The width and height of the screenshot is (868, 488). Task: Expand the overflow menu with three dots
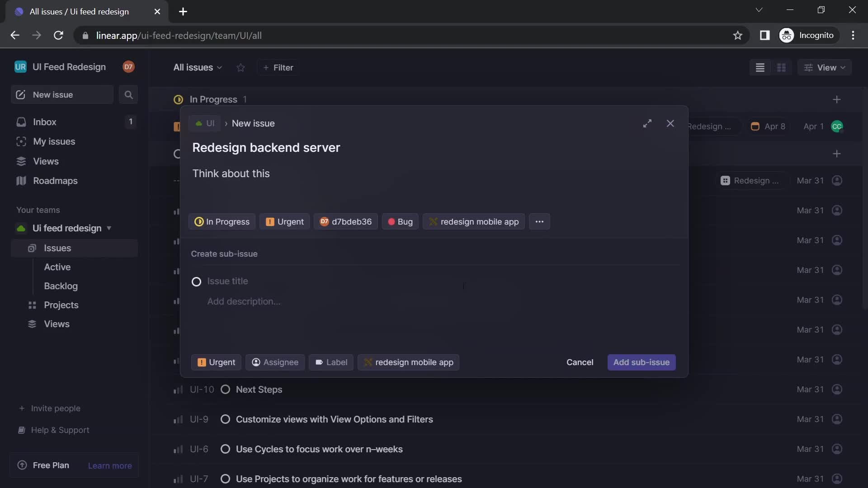(539, 221)
